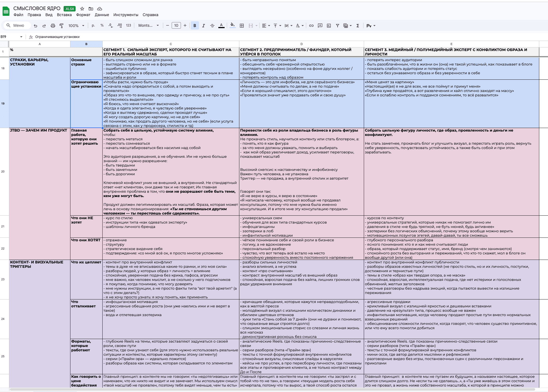This screenshot has height=392, width=548.
Task: Select the paint format tool
Action: (x=61, y=26)
